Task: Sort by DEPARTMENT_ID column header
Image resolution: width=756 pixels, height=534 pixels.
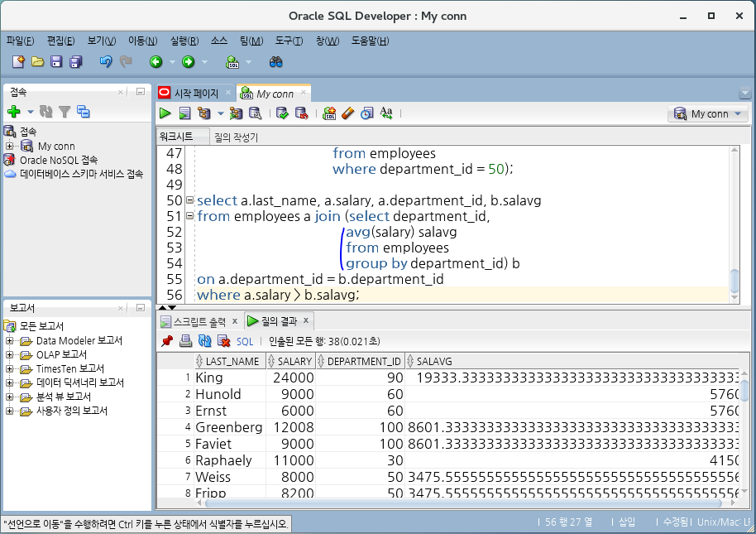Action: [x=360, y=361]
